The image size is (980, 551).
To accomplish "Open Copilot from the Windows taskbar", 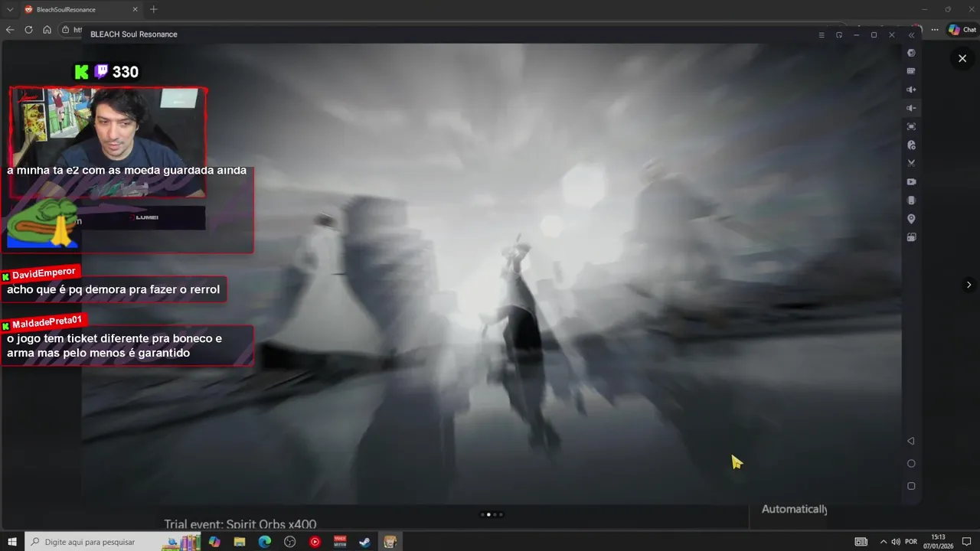I will pos(214,542).
